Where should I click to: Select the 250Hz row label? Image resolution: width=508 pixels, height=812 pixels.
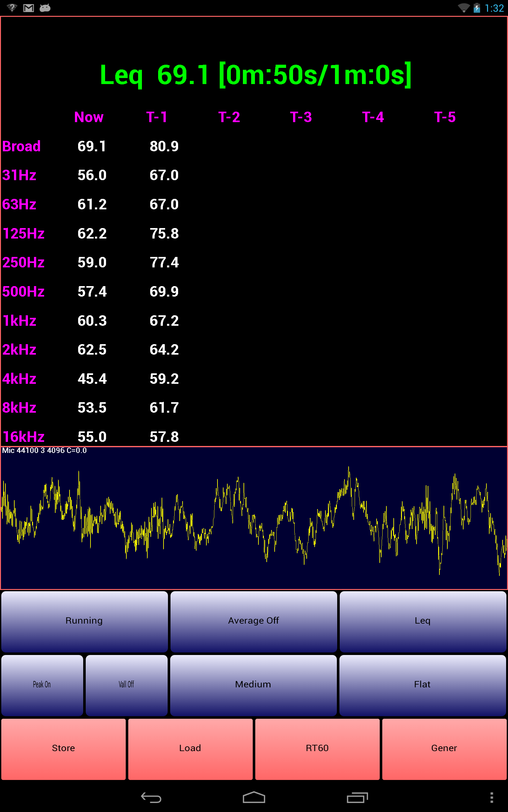click(x=23, y=262)
